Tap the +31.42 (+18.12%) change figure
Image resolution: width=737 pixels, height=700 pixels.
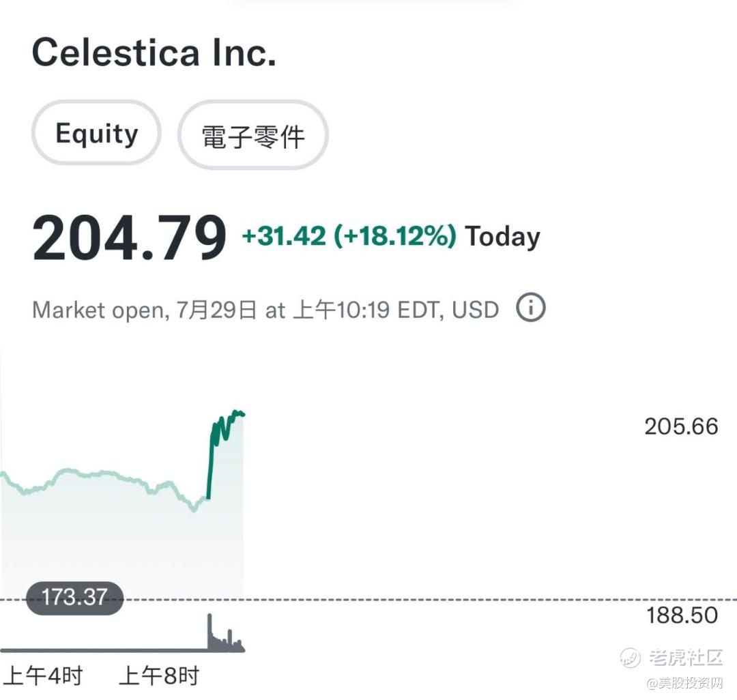348,235
